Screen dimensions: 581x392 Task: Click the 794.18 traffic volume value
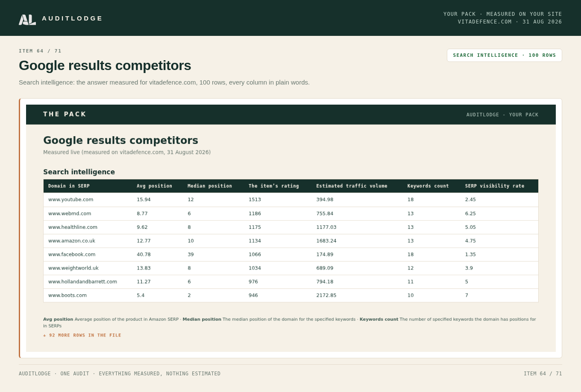[x=325, y=282]
